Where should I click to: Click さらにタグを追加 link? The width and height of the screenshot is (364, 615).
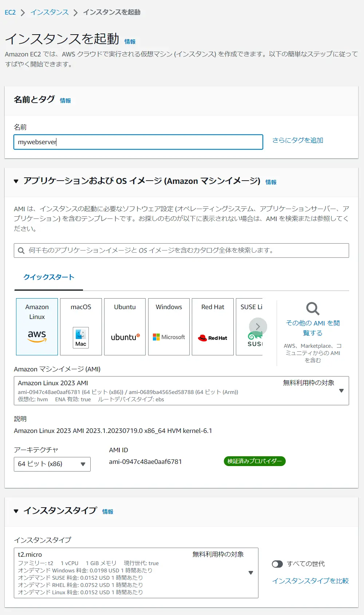(298, 141)
